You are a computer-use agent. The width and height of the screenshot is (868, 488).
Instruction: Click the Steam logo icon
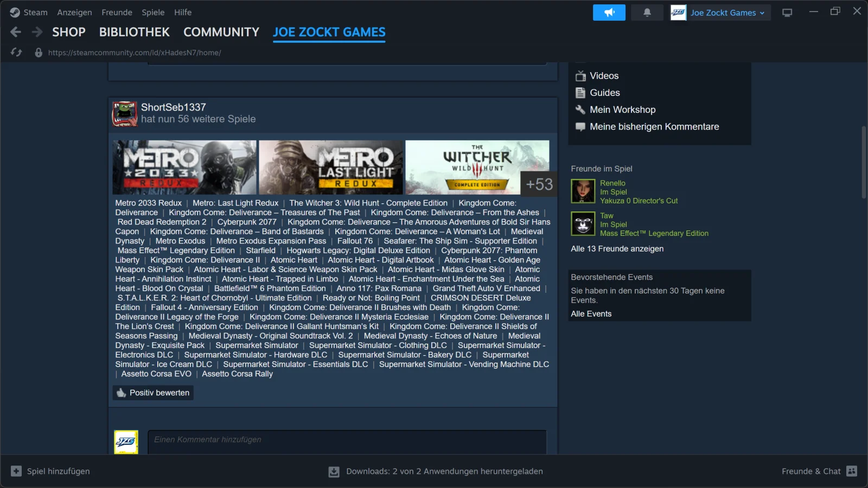click(15, 12)
